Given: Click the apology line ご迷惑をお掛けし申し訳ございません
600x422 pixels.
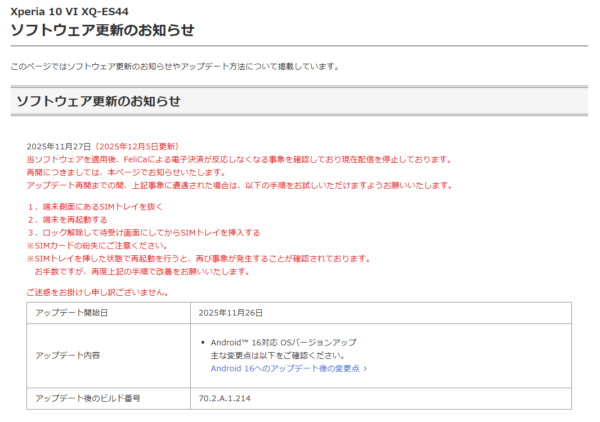Looking at the screenshot, I should 98,292.
